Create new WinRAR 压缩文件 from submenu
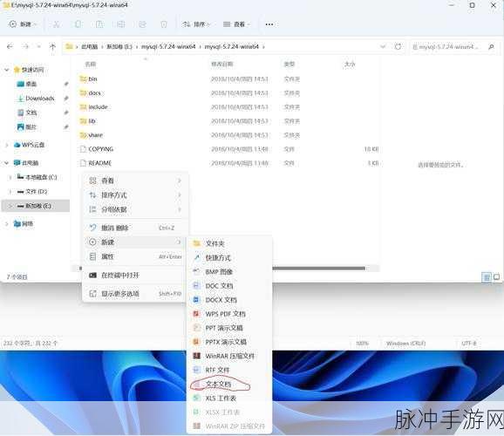504x436 pixels. pyautogui.click(x=229, y=356)
